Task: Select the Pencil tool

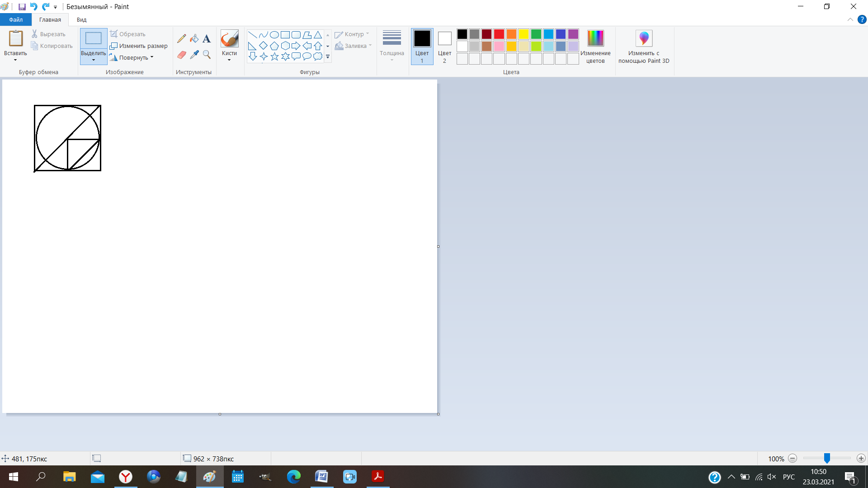Action: (181, 39)
